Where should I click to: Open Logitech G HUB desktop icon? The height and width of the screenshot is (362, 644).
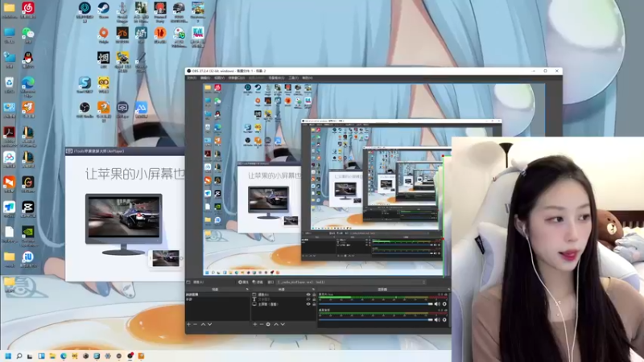(x=28, y=183)
